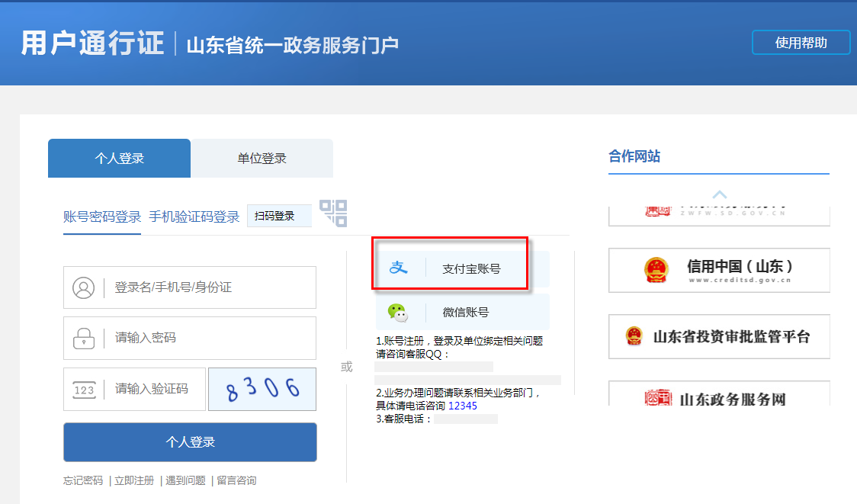
Task: Select the WeChat (微信账号) login icon
Action: click(399, 312)
